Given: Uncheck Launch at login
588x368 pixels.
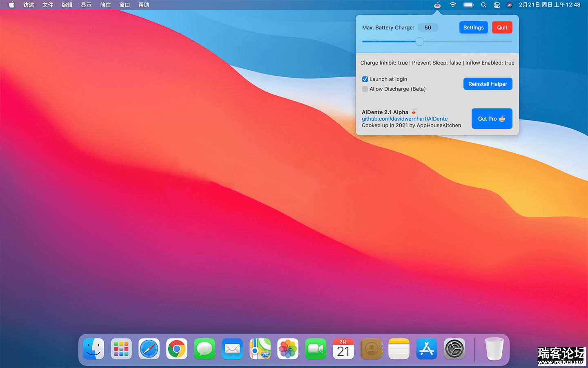Looking at the screenshot, I should pyautogui.click(x=365, y=79).
